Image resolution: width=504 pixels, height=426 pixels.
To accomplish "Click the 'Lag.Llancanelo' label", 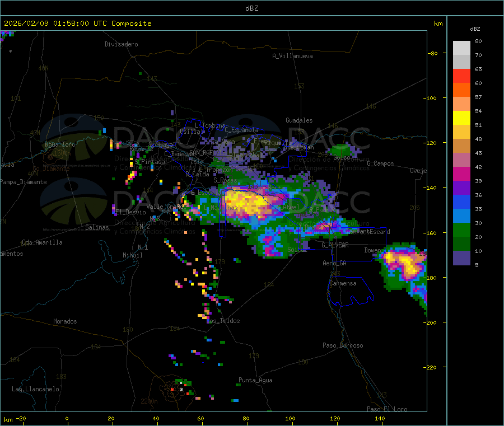I will click(36, 389).
